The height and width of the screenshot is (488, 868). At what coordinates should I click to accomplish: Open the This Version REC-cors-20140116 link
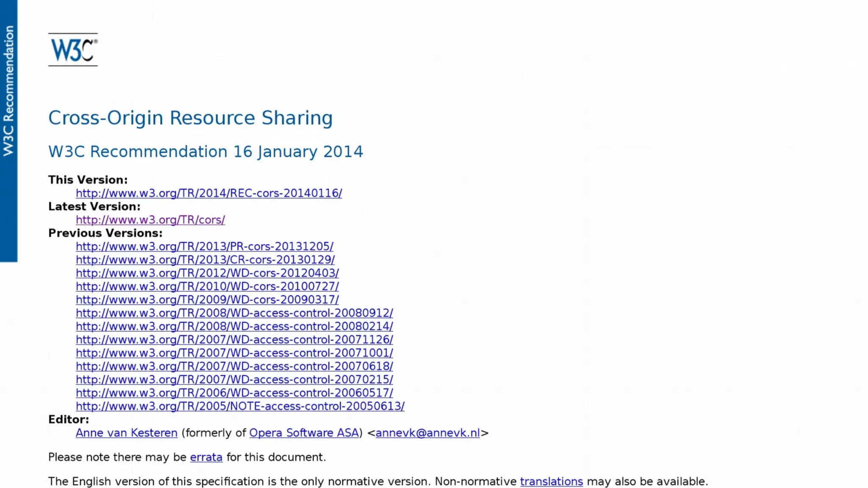209,193
